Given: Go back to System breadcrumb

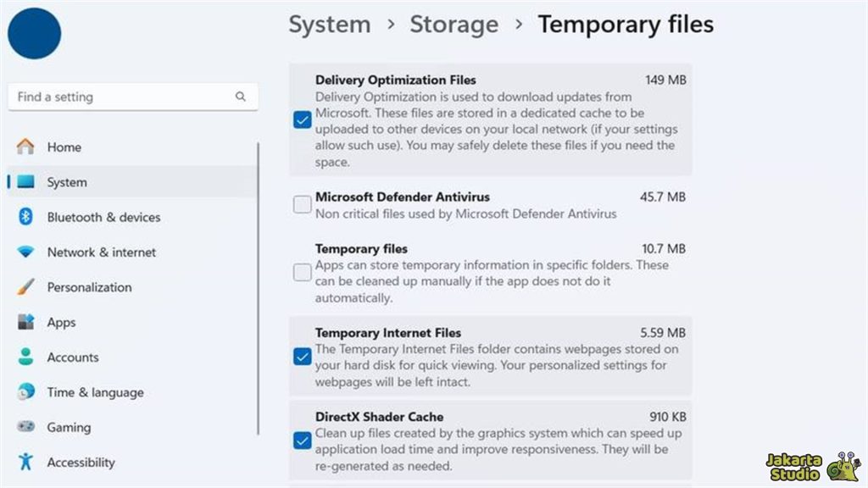Looking at the screenshot, I should pos(330,25).
